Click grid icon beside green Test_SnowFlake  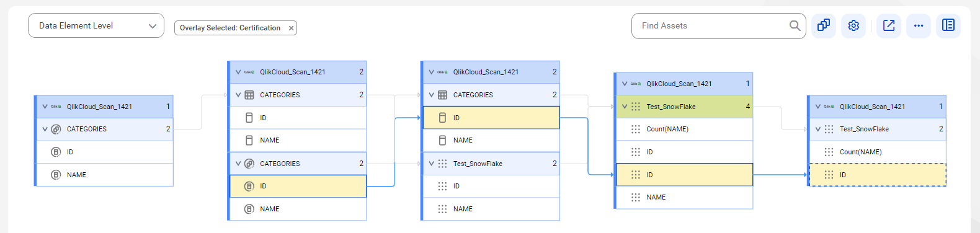[x=636, y=107]
